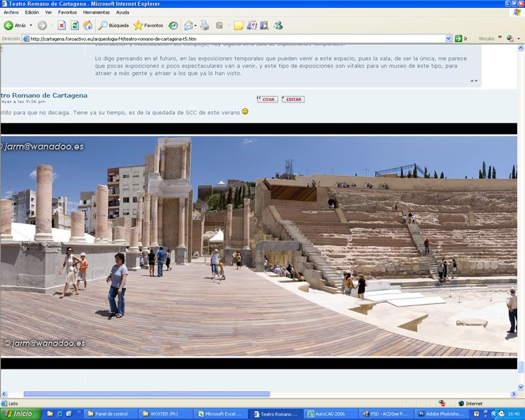
Task: Click the horizontal scrollbar left arrow
Action: pos(4,394)
